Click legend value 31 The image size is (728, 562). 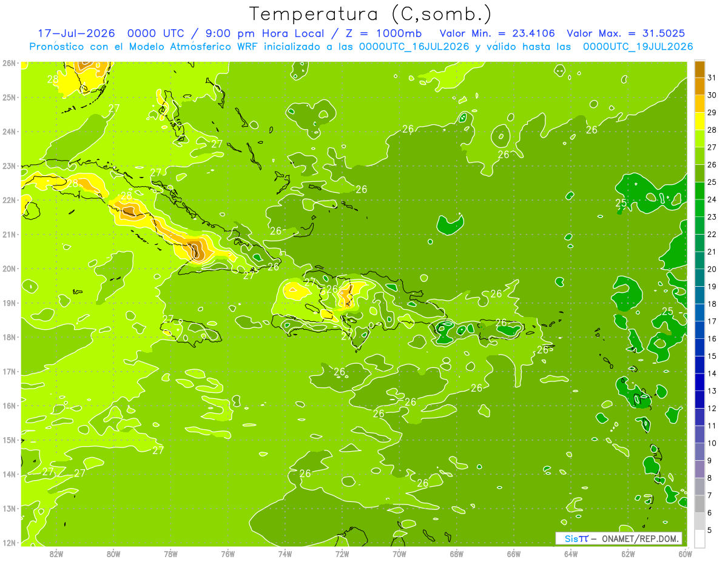point(712,78)
